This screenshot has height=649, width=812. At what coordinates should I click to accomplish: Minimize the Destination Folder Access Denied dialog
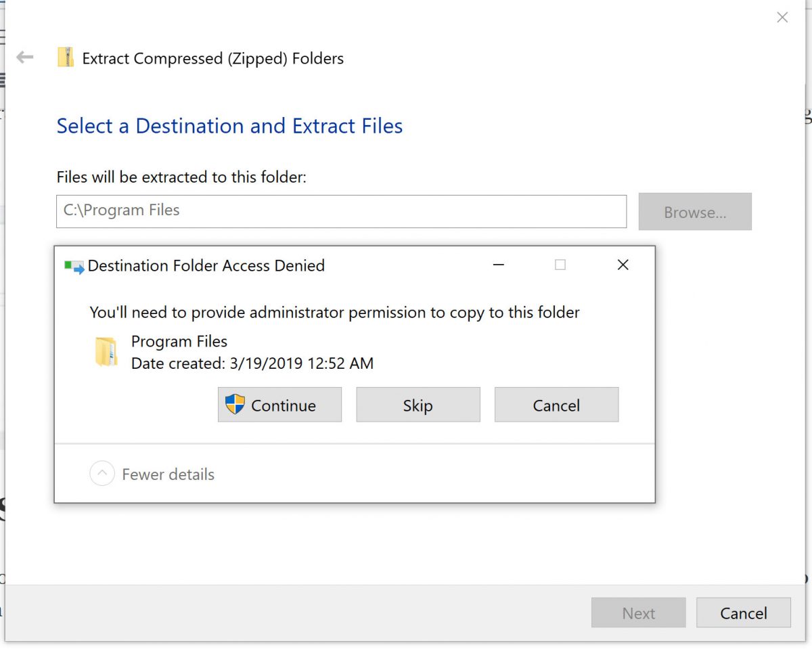499,265
